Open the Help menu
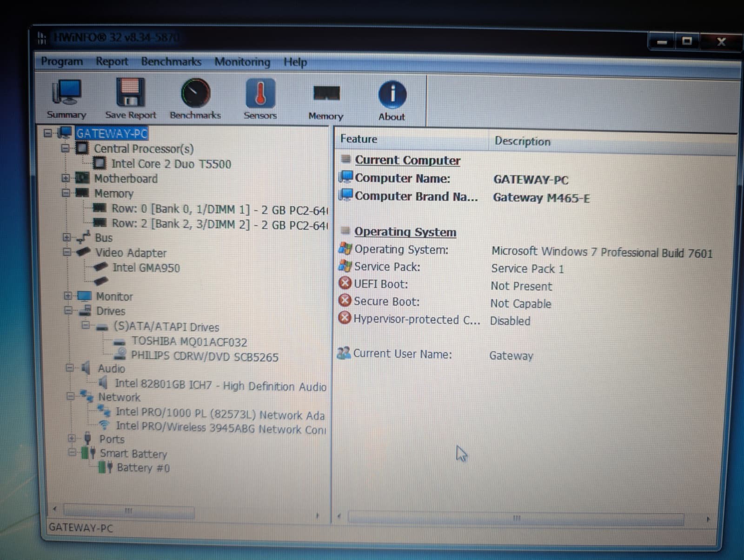This screenshot has height=560, width=744. pos(295,62)
